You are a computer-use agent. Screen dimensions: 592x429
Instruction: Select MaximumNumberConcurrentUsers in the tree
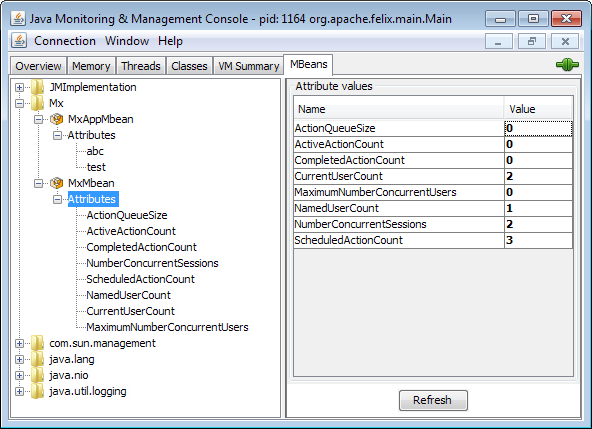(x=167, y=327)
